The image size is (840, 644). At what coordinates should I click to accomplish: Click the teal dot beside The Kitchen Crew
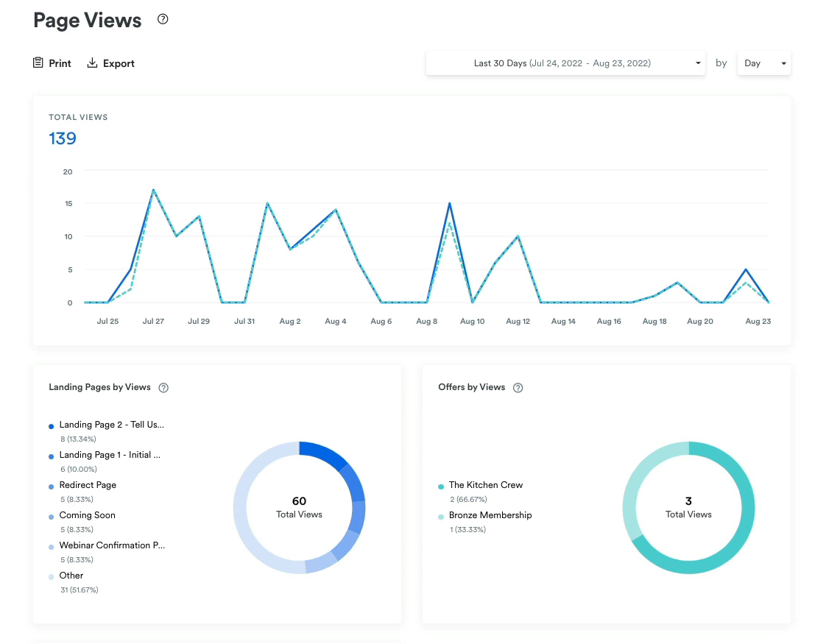coord(440,486)
